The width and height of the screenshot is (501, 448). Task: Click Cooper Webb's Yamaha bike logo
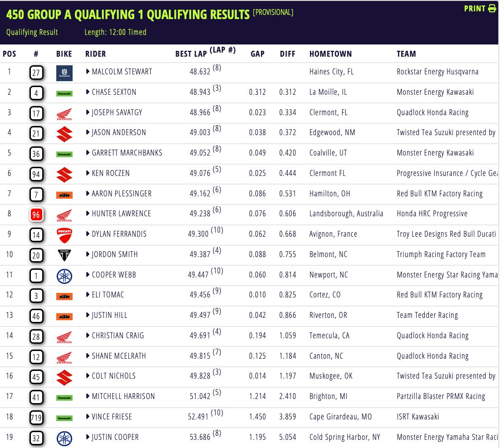coord(64,276)
